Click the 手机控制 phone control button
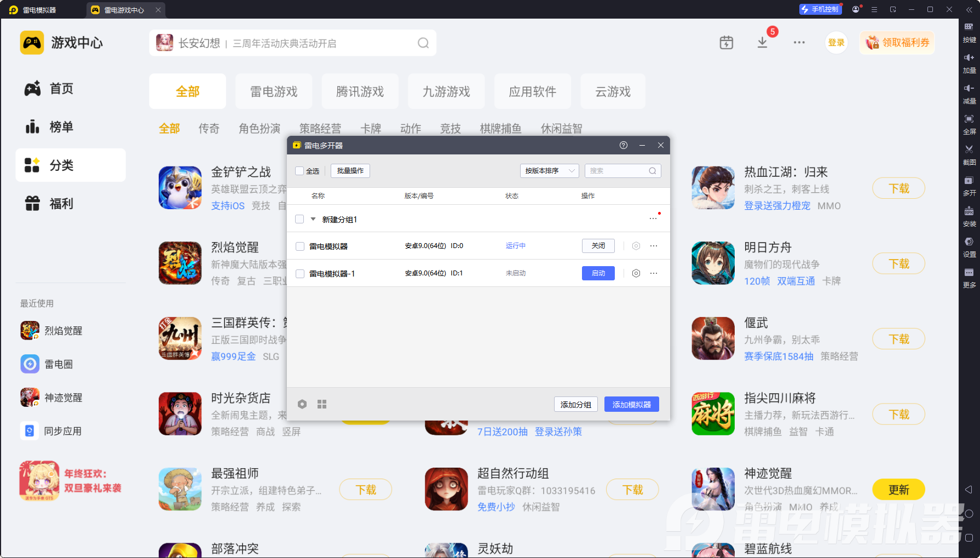980x558 pixels. [820, 9]
